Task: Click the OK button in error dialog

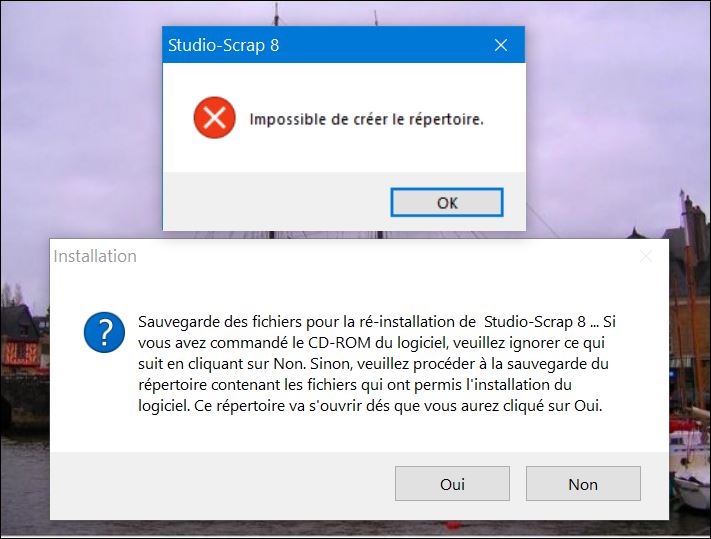Action: pos(447,203)
